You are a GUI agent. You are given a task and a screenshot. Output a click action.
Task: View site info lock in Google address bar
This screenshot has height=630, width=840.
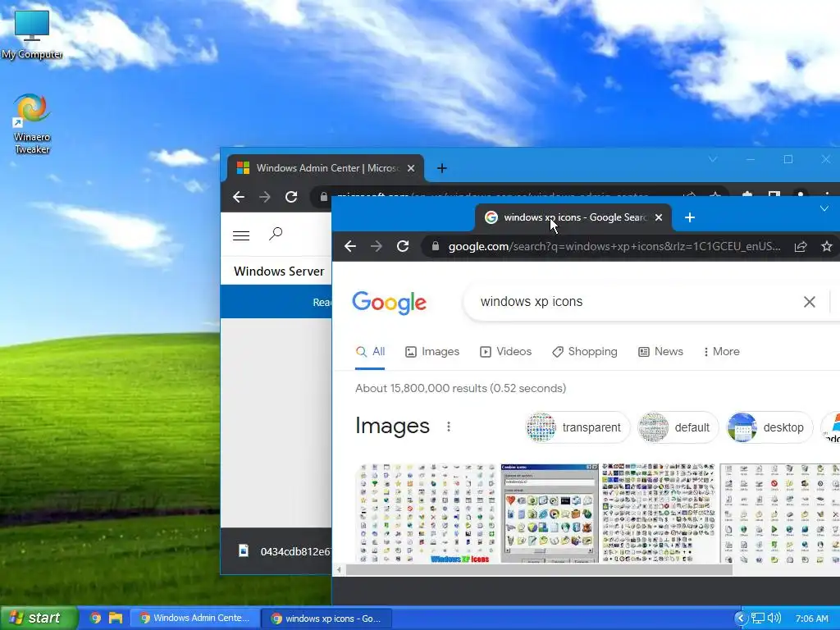436,246
